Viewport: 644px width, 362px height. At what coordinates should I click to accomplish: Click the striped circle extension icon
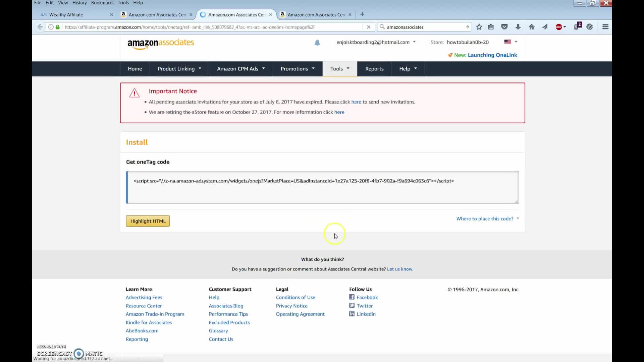tap(590, 27)
